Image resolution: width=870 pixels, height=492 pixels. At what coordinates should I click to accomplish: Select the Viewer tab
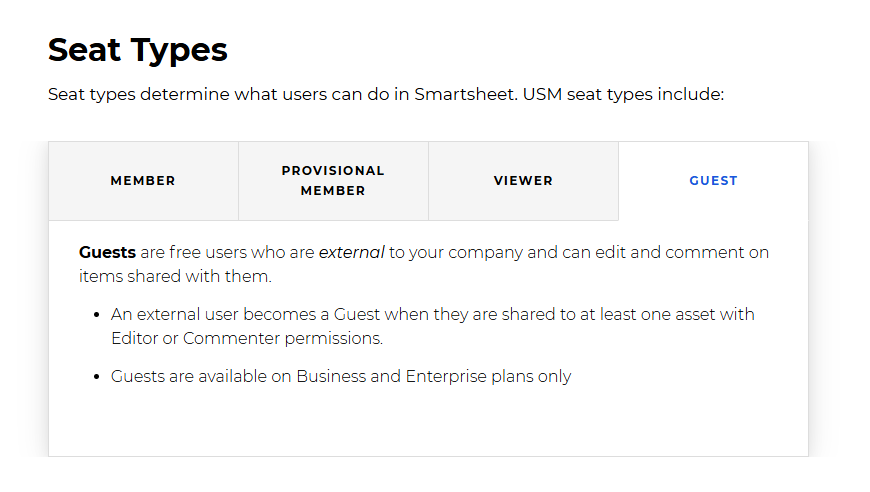523,181
